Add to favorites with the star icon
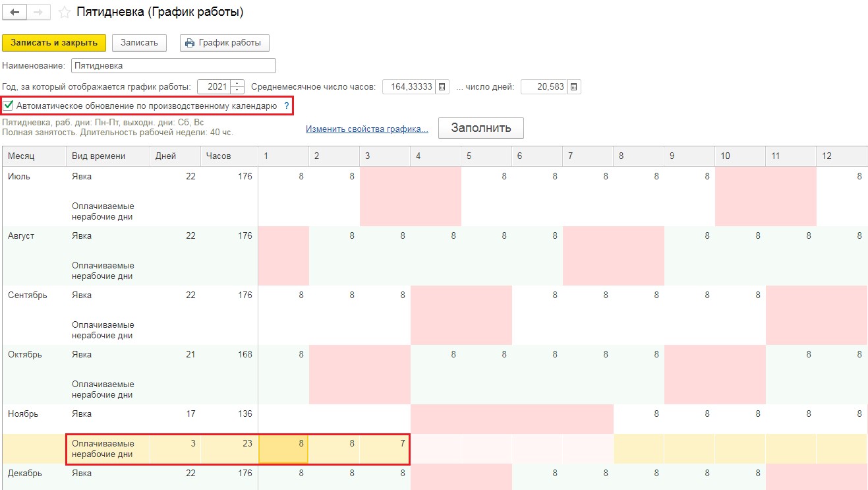Screen dimensions: 868x490 click(64, 12)
